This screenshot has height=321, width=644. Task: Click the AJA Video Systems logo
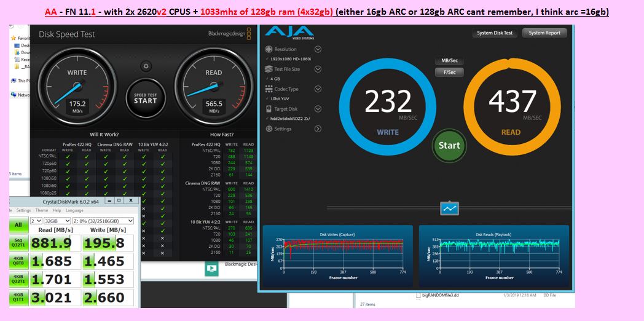pyautogui.click(x=289, y=33)
